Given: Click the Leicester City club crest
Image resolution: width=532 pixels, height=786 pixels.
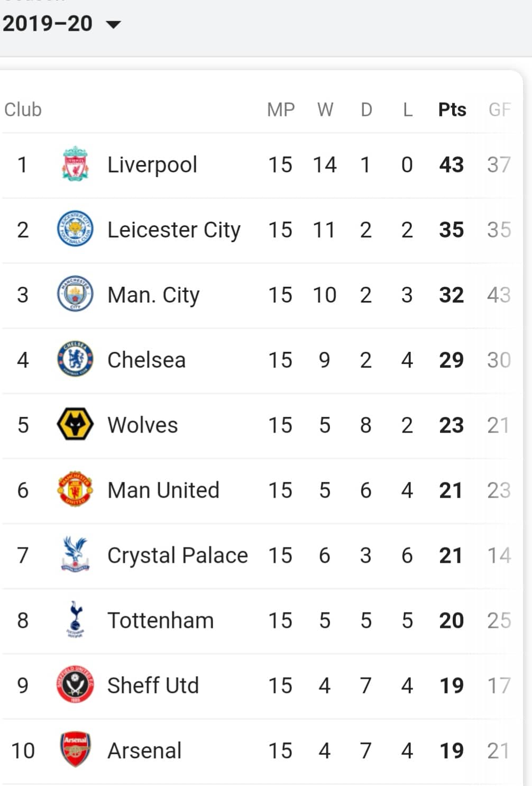Looking at the screenshot, I should [x=75, y=229].
